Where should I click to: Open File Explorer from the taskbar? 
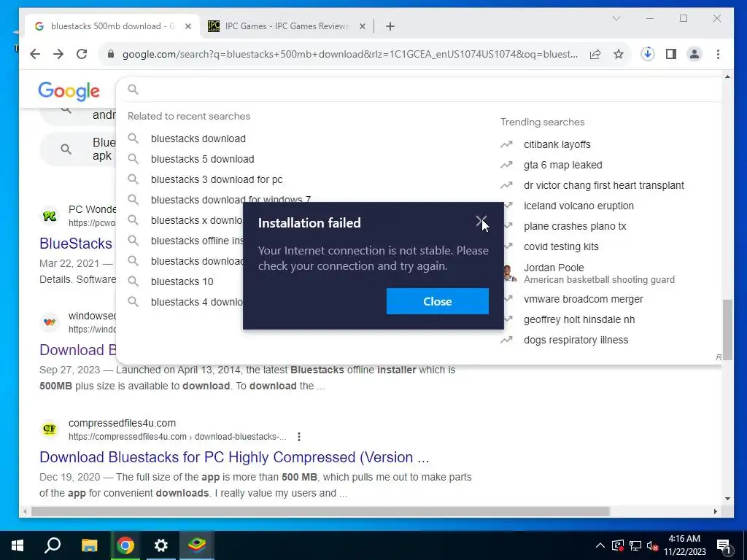89,545
